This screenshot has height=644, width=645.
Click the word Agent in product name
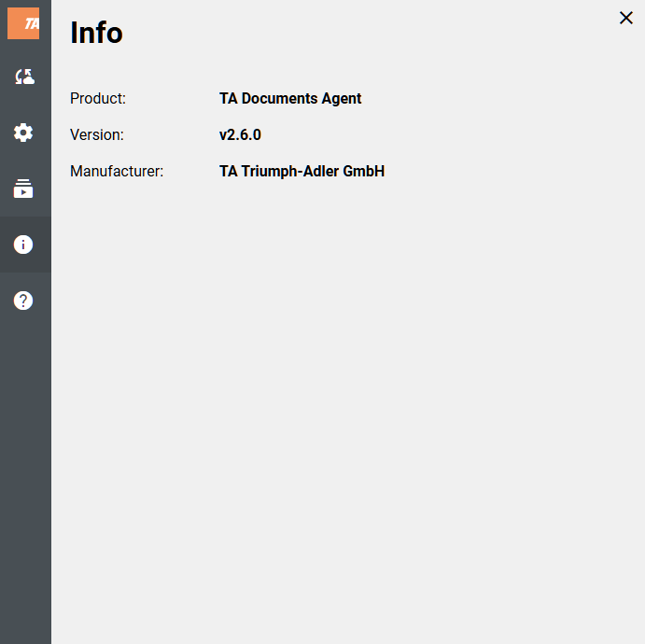pyautogui.click(x=341, y=98)
